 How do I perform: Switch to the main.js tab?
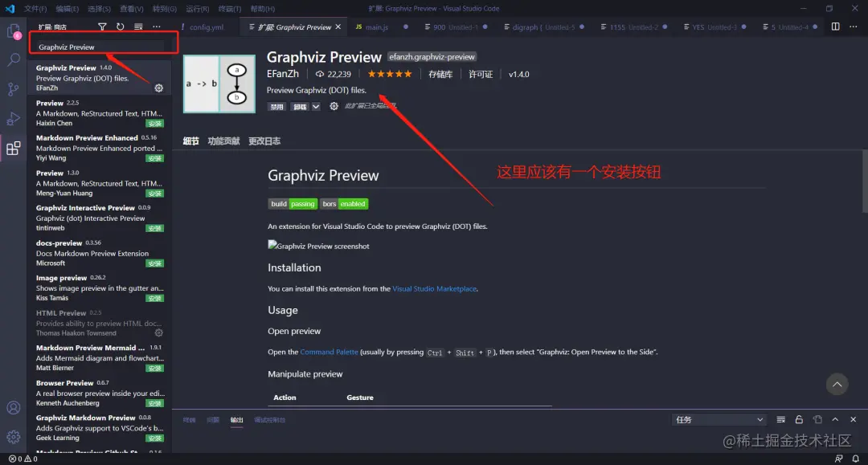coord(377,27)
